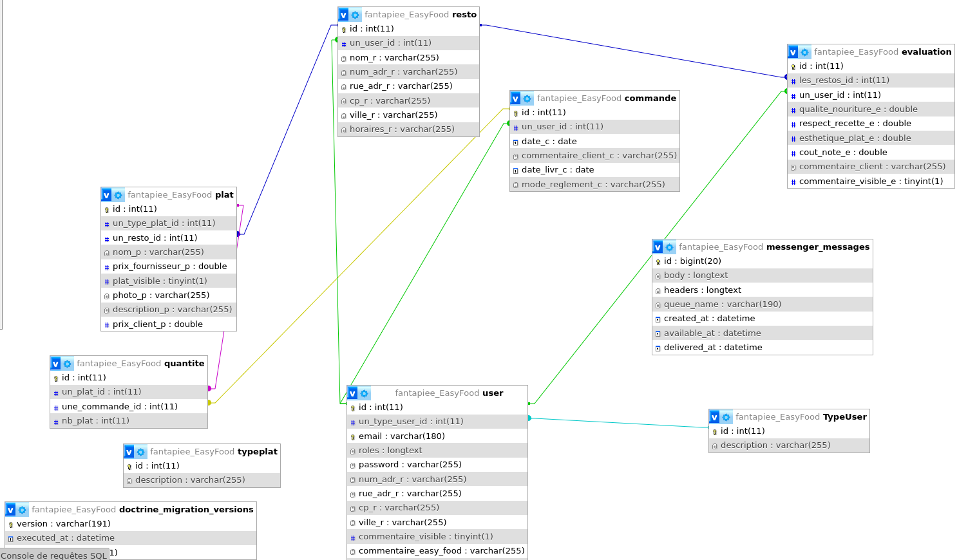Select un_resto_id column in plat

click(x=169, y=238)
